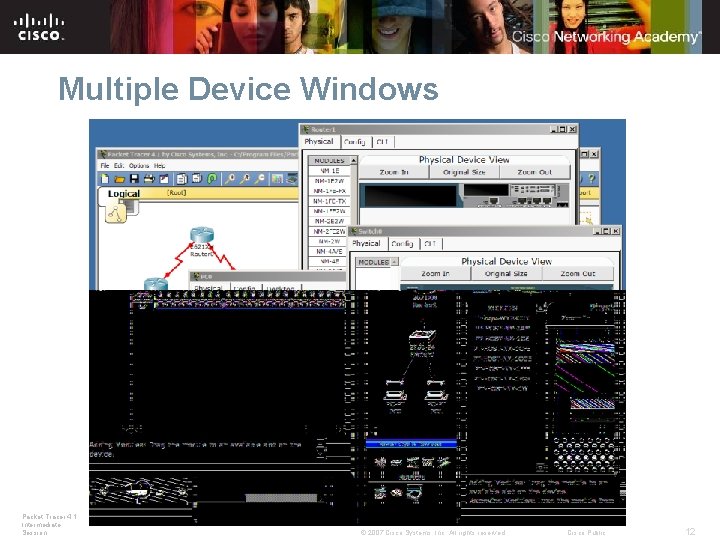
Task: Click Original Size in Switch0 window
Action: click(506, 274)
